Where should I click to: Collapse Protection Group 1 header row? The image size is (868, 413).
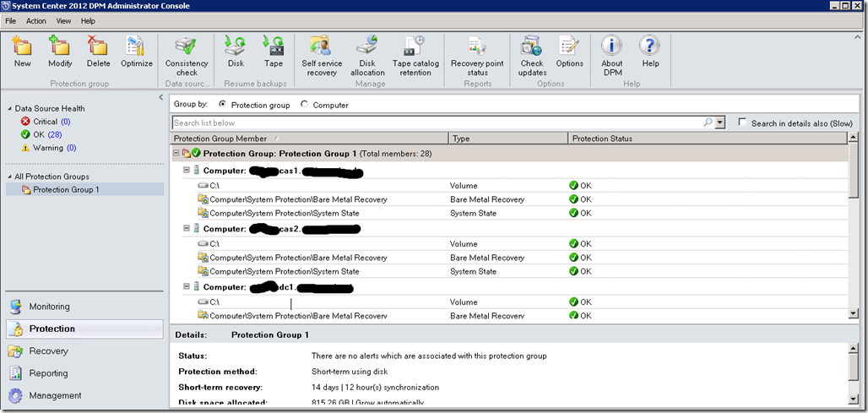(176, 153)
